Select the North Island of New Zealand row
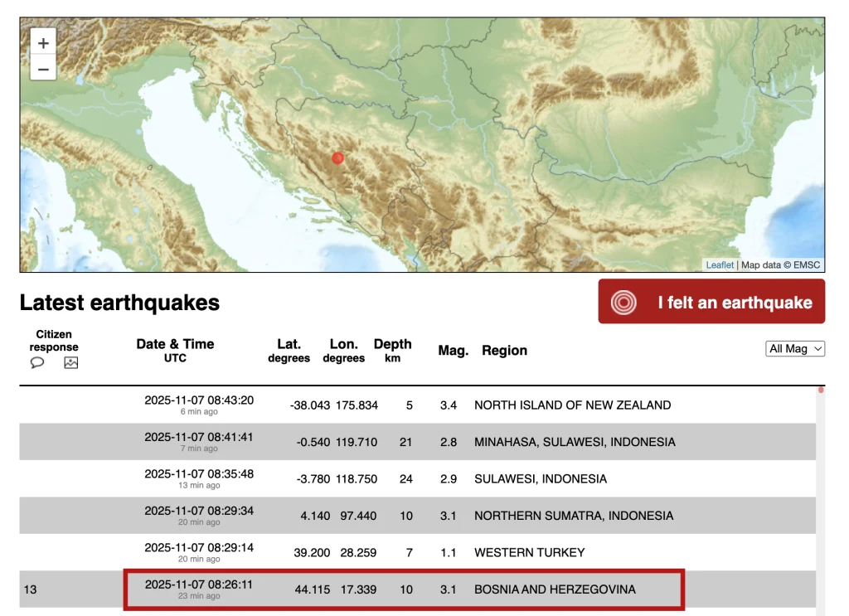The width and height of the screenshot is (849, 616). coord(572,405)
